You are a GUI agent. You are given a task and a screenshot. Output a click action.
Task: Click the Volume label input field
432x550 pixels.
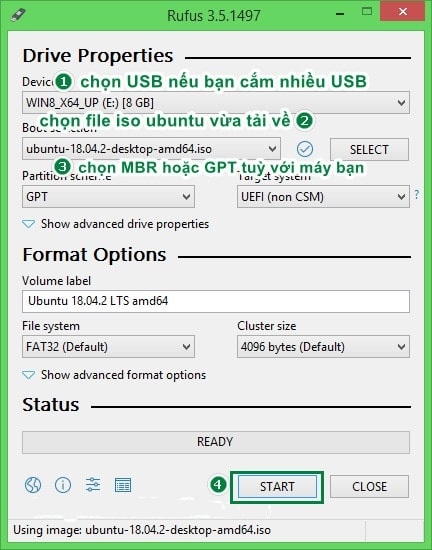click(x=216, y=301)
